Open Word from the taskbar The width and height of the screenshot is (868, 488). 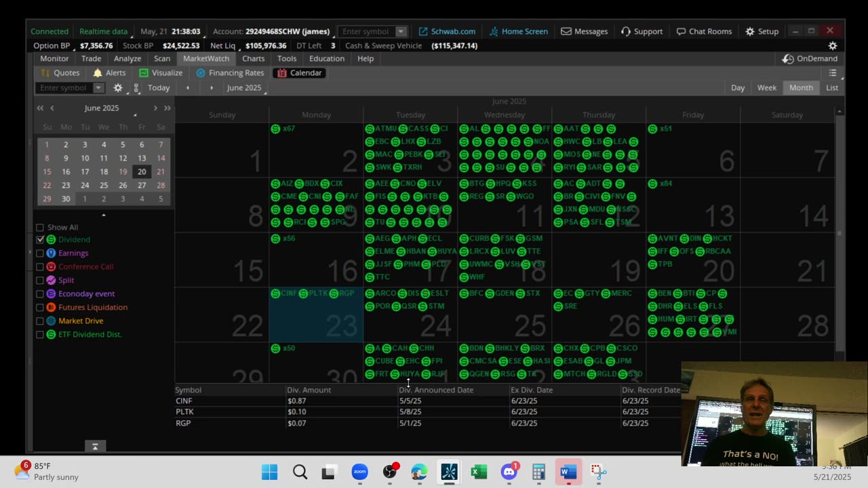click(x=568, y=472)
